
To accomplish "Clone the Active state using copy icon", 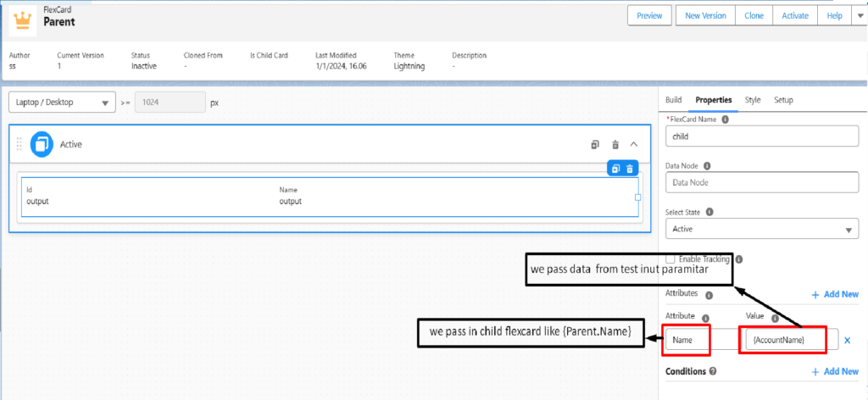I will 595,144.
